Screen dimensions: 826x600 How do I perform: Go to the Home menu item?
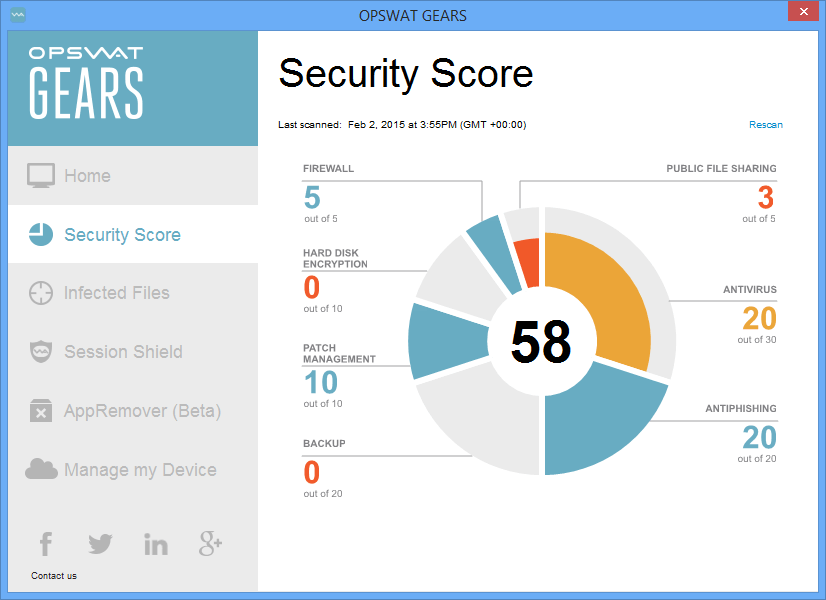[133, 175]
